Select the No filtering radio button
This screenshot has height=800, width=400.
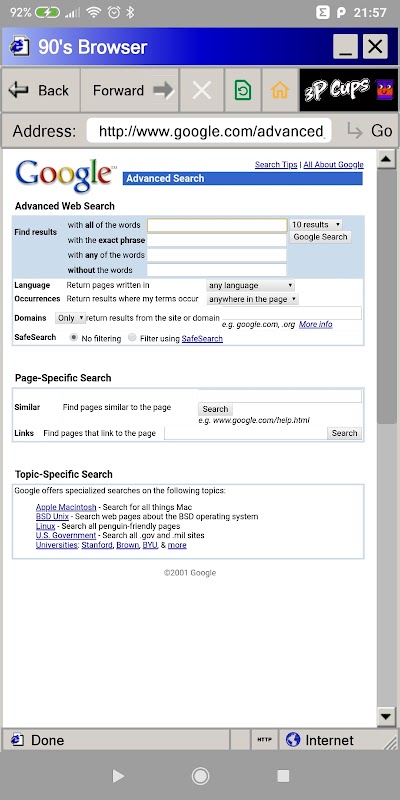73,337
